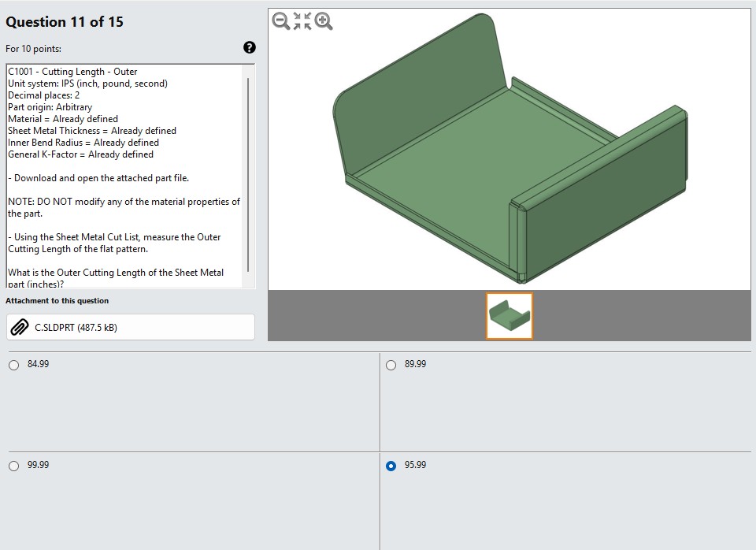
Task: Select the 99.99 answer option
Action: point(13,466)
